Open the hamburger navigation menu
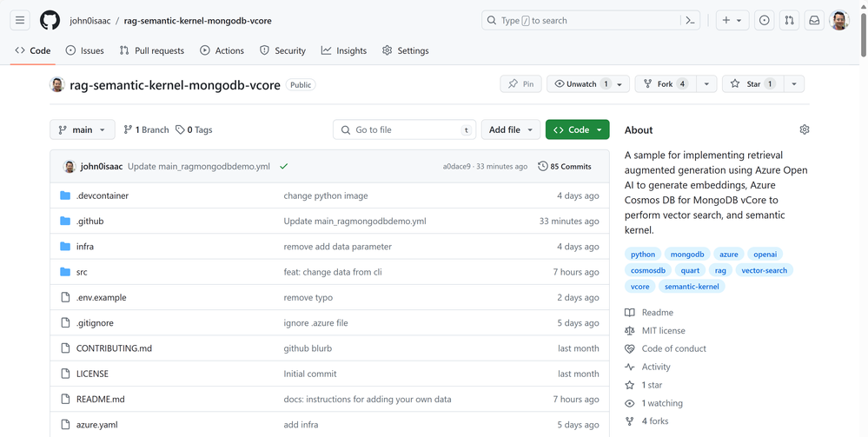Screen dimensions: 868x437 coord(20,21)
